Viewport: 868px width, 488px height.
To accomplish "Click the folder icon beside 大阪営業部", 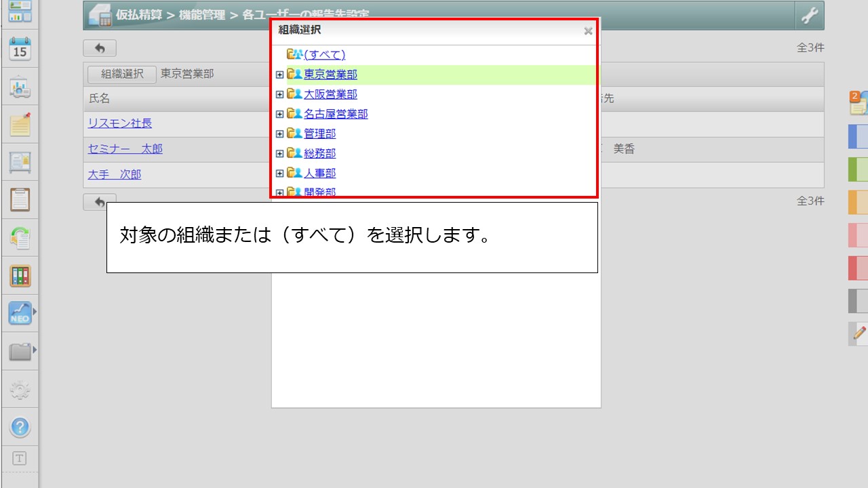I will (294, 94).
